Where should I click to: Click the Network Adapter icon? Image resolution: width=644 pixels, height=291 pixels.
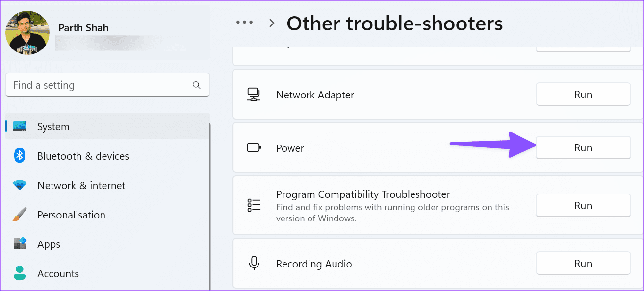click(254, 95)
